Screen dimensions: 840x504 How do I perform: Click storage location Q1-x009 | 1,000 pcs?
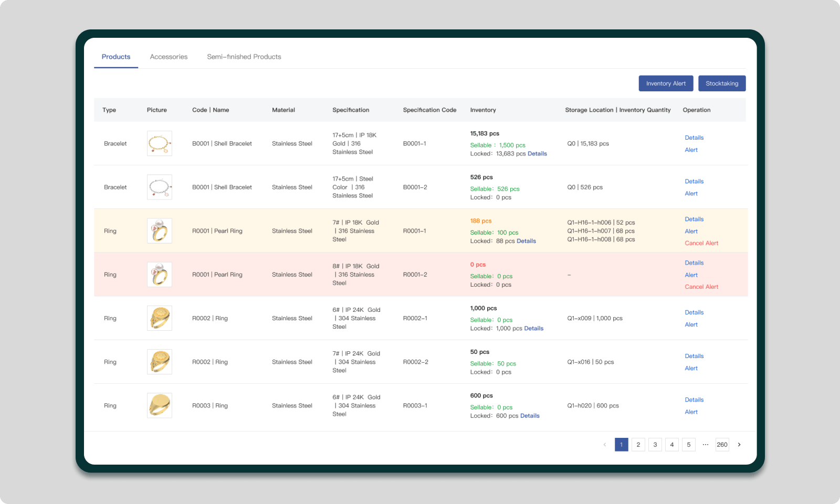595,318
